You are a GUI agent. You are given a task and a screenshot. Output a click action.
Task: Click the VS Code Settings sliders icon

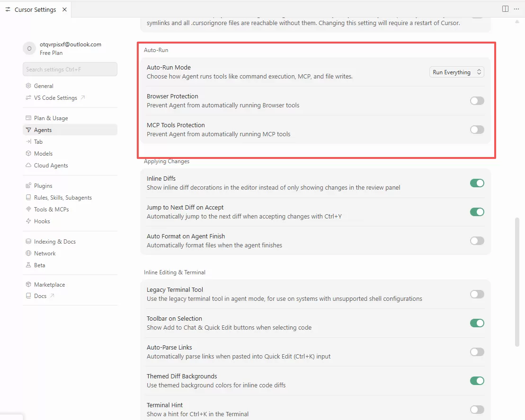(x=28, y=97)
